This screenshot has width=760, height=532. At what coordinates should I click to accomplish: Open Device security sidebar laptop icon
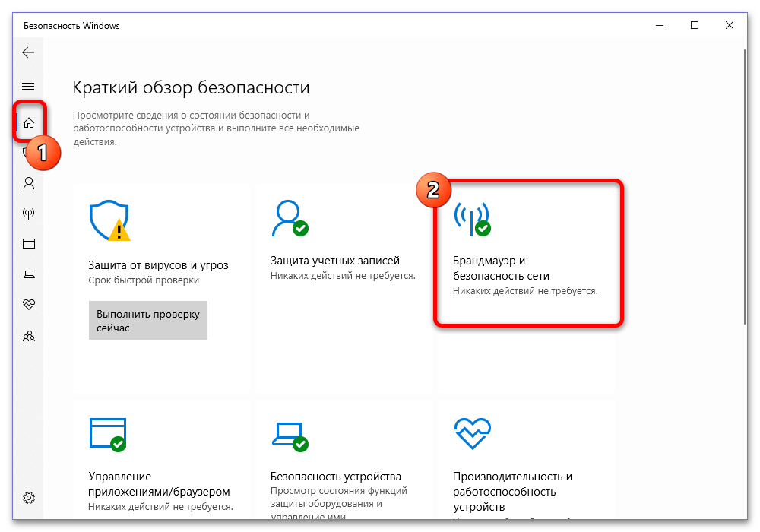point(29,274)
